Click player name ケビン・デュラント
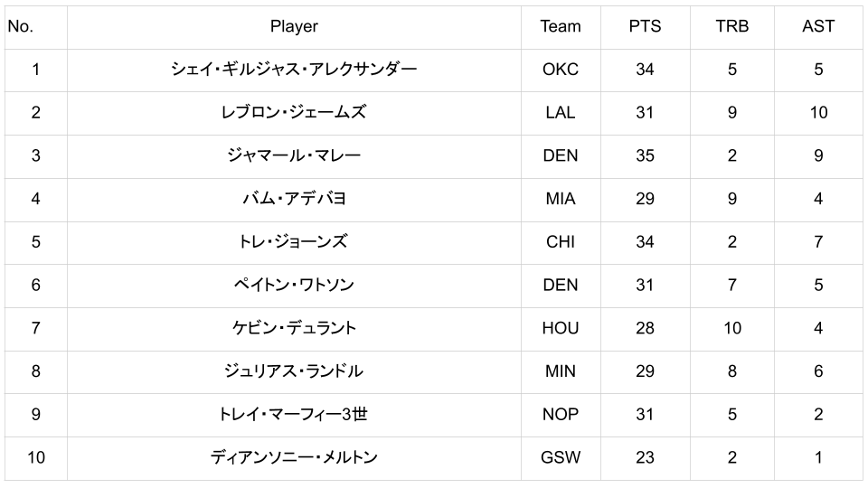The height and width of the screenshot is (488, 868). pyautogui.click(x=294, y=328)
